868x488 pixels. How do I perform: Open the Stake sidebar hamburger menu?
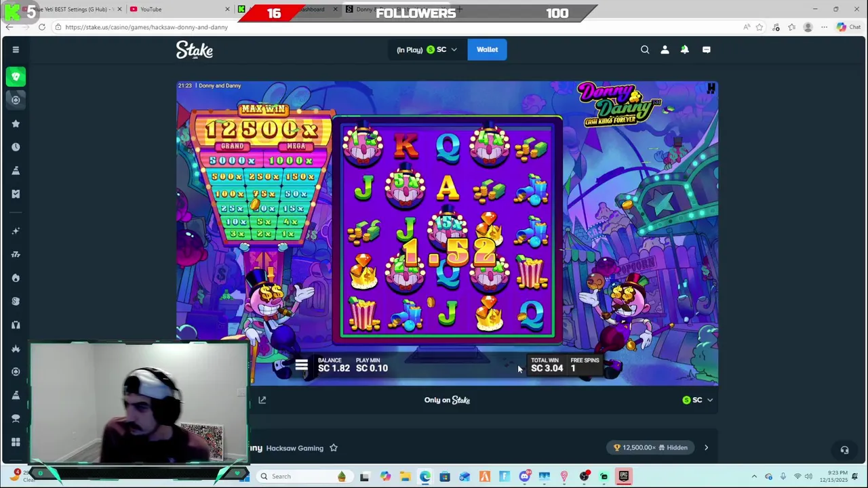(16, 49)
